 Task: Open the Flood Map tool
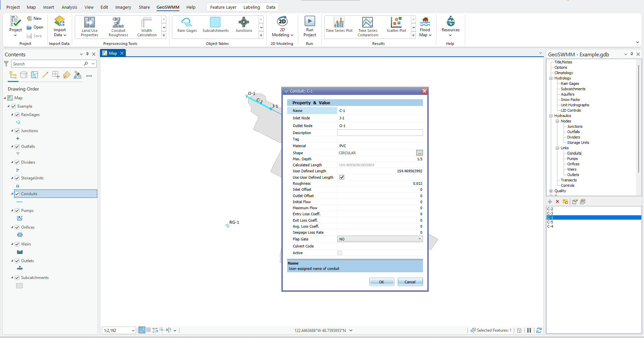(x=425, y=26)
